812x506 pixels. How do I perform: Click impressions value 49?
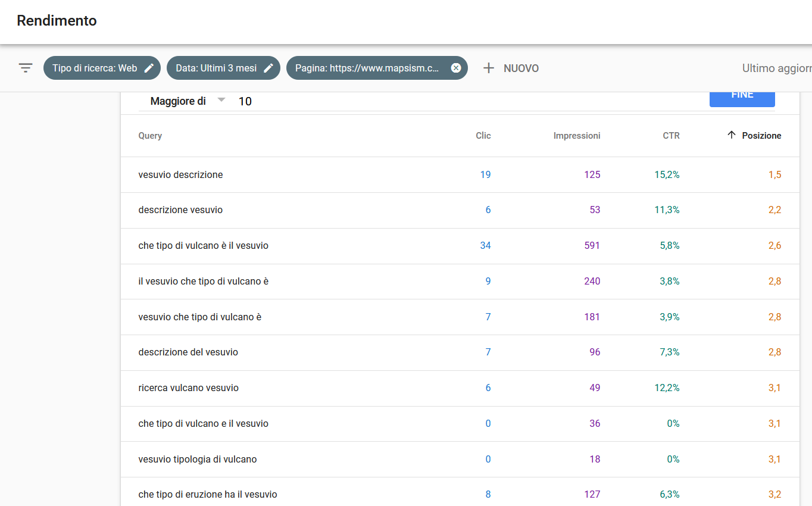pos(595,388)
